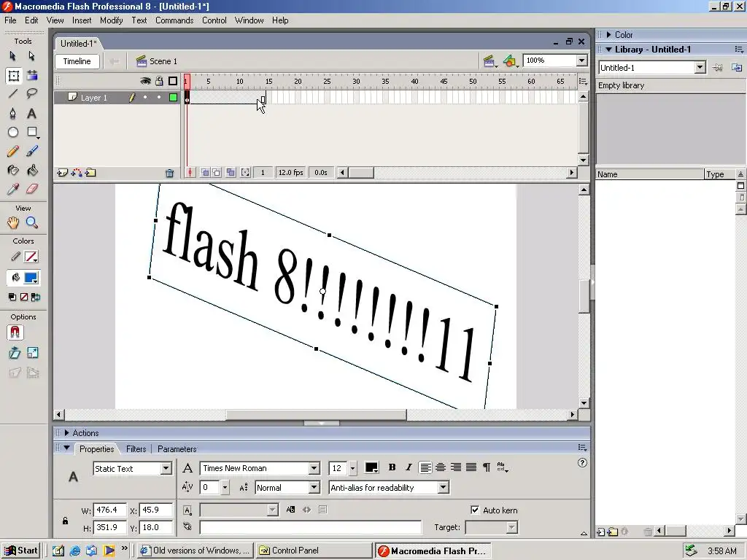Select the Eraser tool
Image resolution: width=747 pixels, height=560 pixels.
pos(32,189)
